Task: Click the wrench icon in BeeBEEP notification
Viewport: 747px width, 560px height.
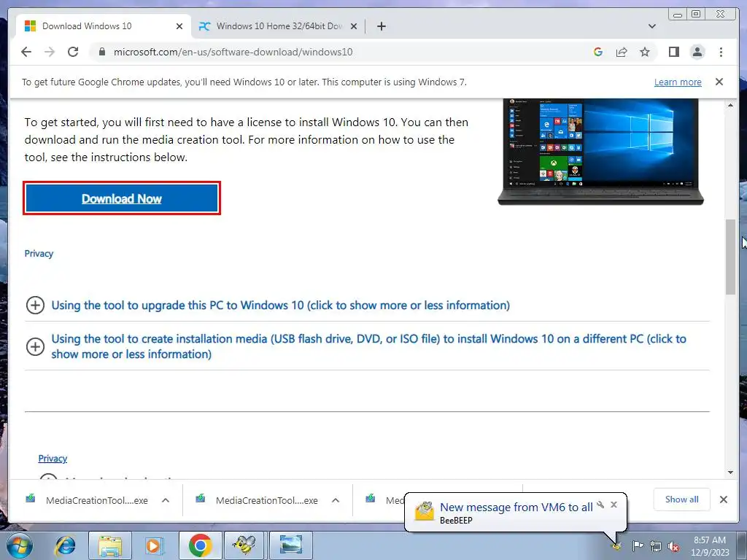Action: point(600,505)
